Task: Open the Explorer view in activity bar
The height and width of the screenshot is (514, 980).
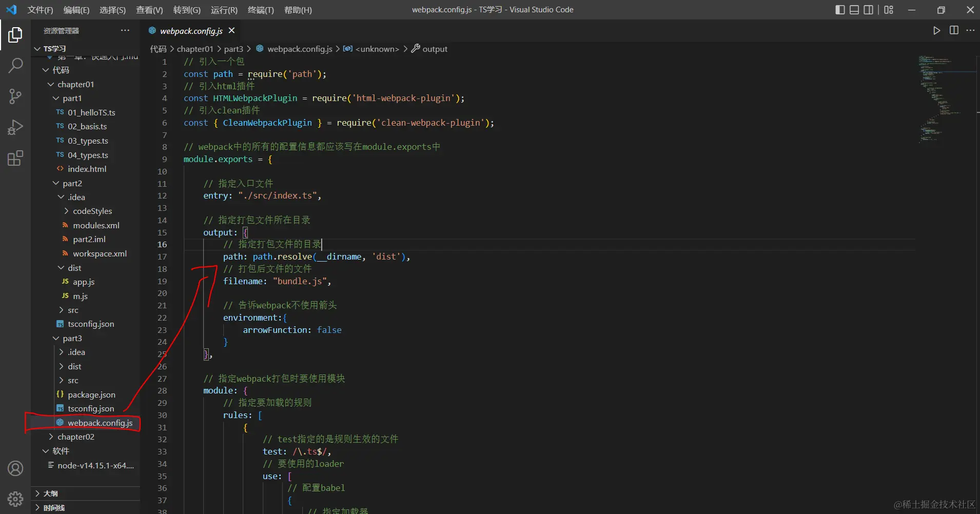Action: tap(15, 35)
